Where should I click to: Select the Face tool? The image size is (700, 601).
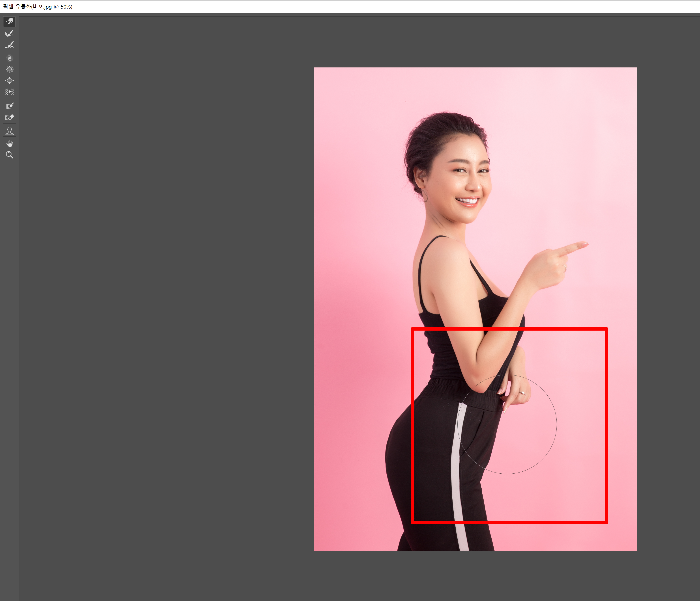(x=9, y=131)
